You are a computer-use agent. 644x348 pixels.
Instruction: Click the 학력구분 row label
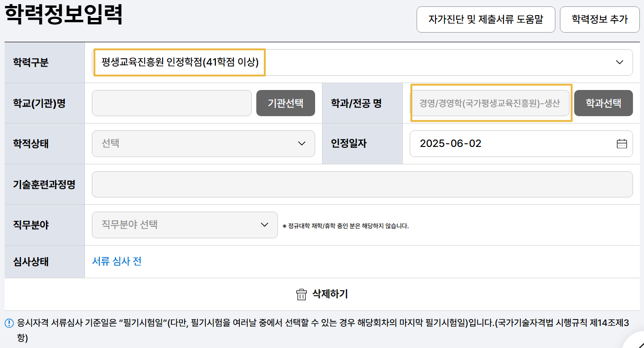(x=31, y=63)
